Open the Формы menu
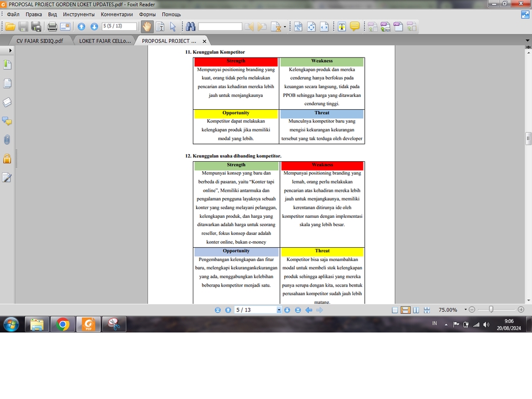Screen dimensions: 532x399 pyautogui.click(x=147, y=14)
